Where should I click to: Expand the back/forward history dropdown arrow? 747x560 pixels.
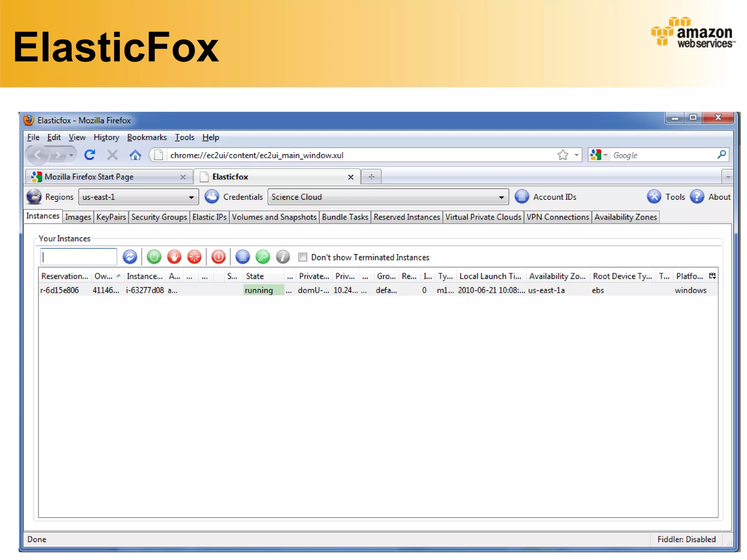(71, 155)
